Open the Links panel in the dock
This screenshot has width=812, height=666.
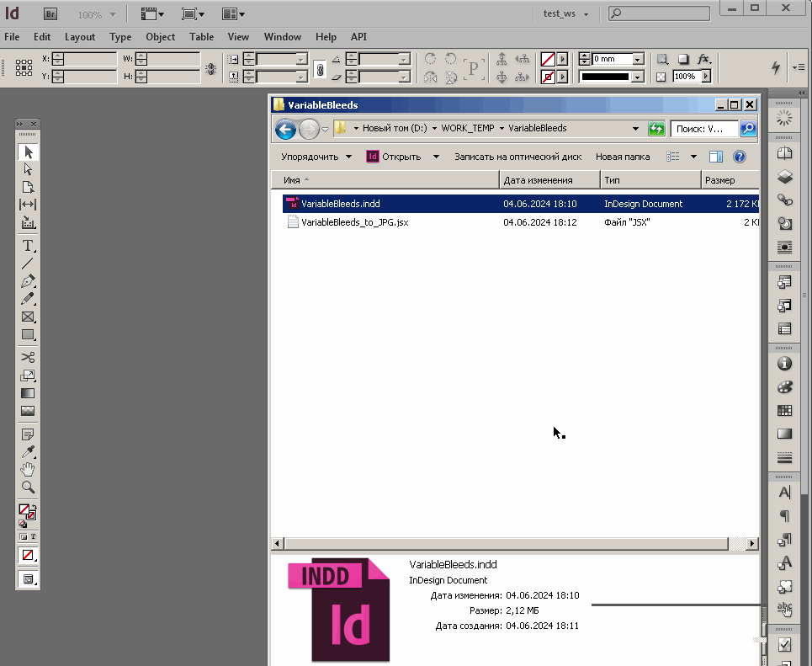784,200
